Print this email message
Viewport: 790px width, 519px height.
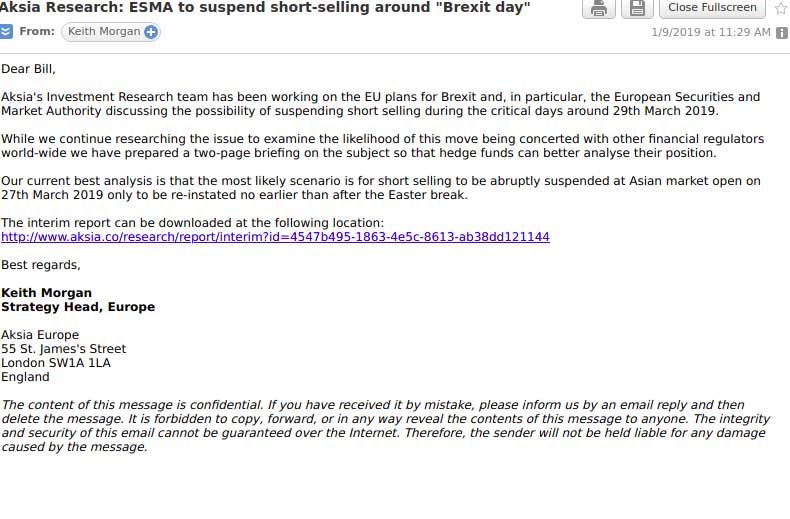[598, 9]
